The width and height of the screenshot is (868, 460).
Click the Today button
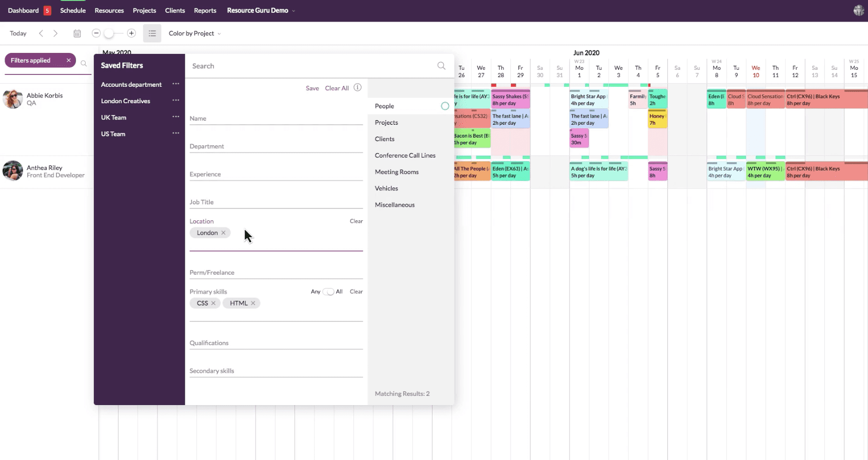point(18,33)
